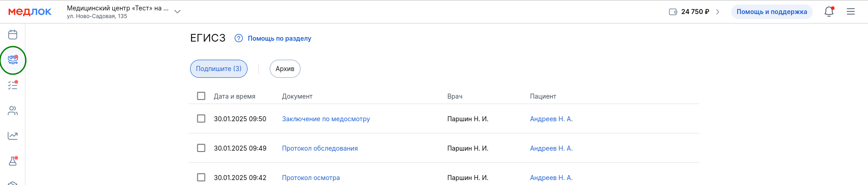Select the Подпишите (3) tab
The width and height of the screenshot is (868, 185).
click(x=219, y=69)
